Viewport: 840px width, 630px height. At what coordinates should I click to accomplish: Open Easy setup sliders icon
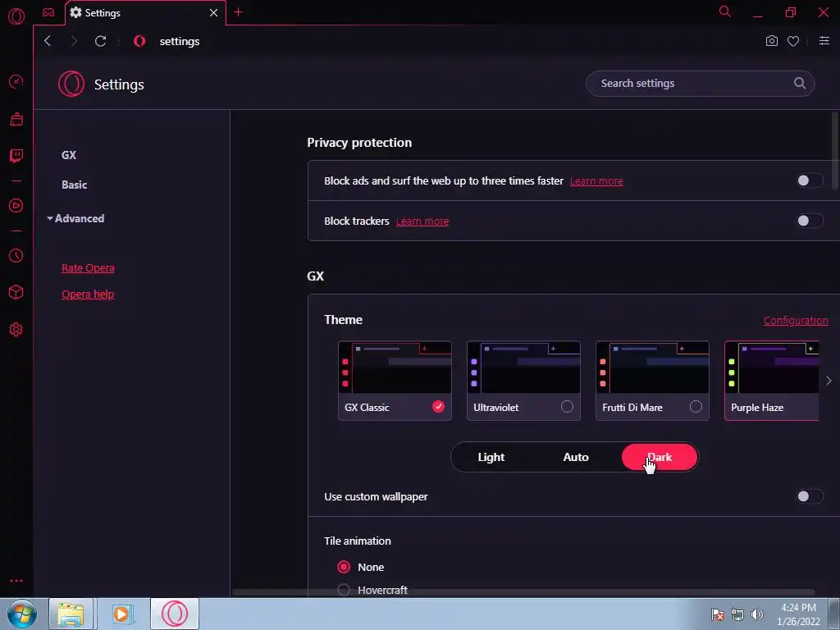pyautogui.click(x=824, y=41)
